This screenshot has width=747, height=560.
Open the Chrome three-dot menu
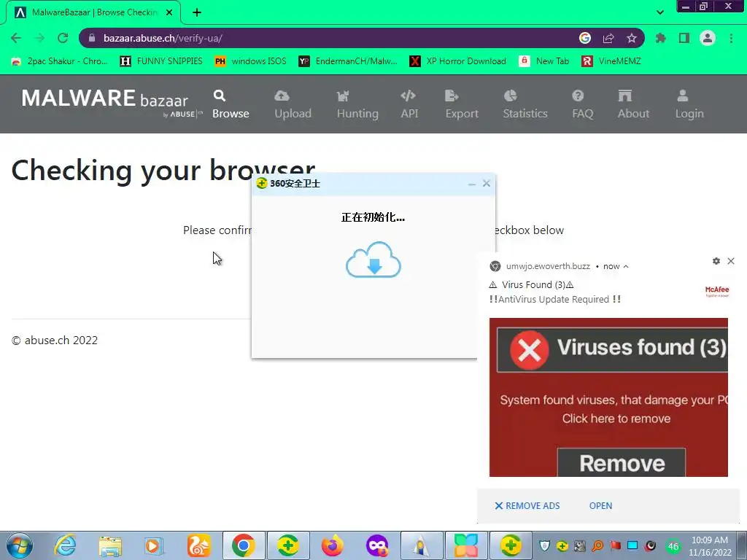731,38
